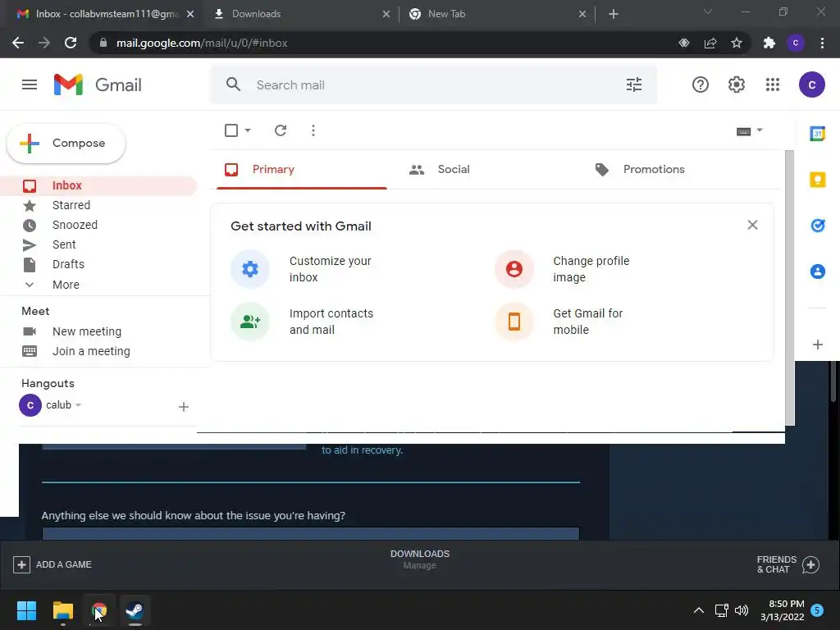
Task: Compose a new email
Action: click(x=66, y=143)
